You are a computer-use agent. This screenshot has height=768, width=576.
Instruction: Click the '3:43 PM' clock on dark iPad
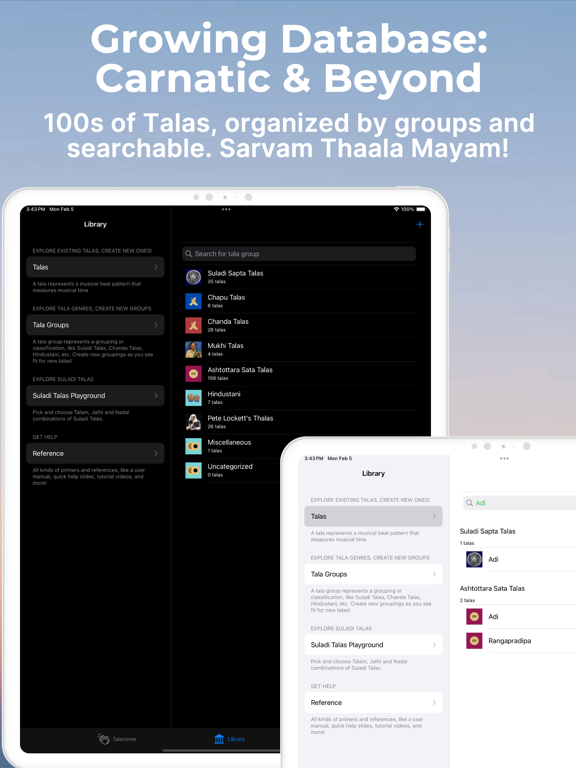tap(35, 209)
